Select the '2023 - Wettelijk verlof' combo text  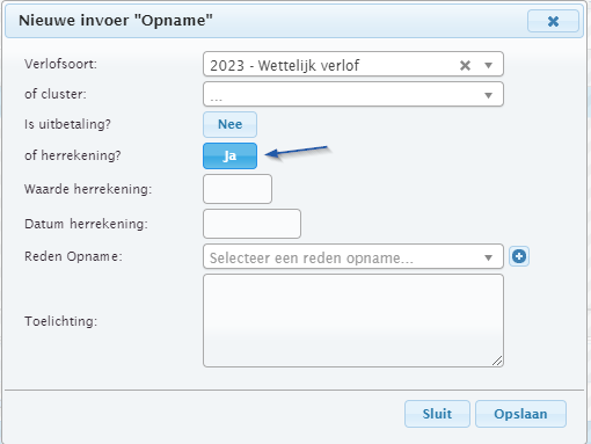(285, 66)
